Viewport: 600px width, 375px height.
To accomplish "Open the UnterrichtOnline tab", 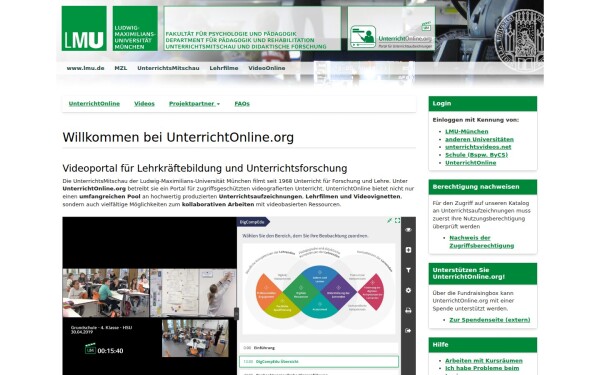I will (x=94, y=104).
